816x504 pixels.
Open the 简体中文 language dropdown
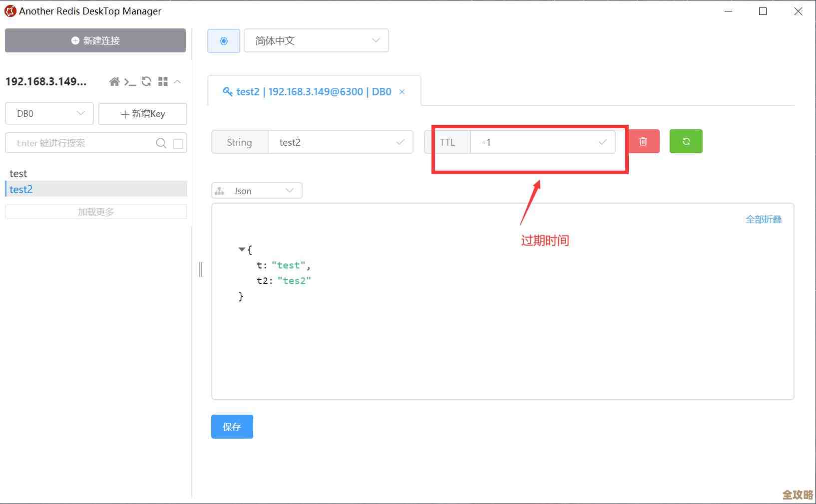point(316,40)
